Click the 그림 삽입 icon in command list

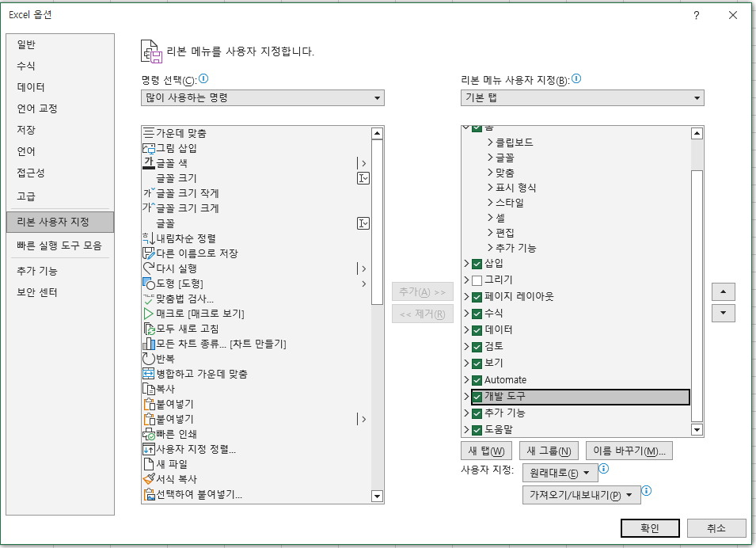click(x=149, y=148)
